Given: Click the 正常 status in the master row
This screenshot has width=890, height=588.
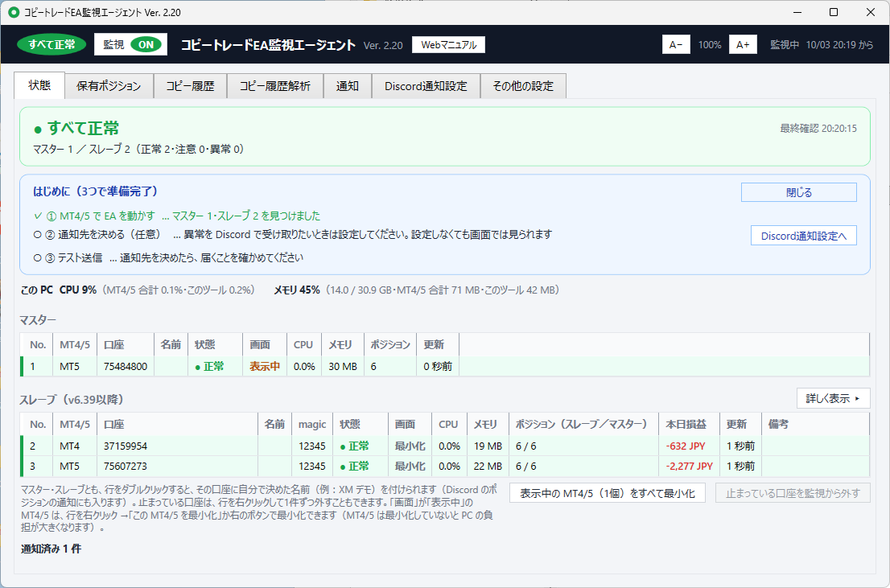Looking at the screenshot, I should [x=213, y=367].
